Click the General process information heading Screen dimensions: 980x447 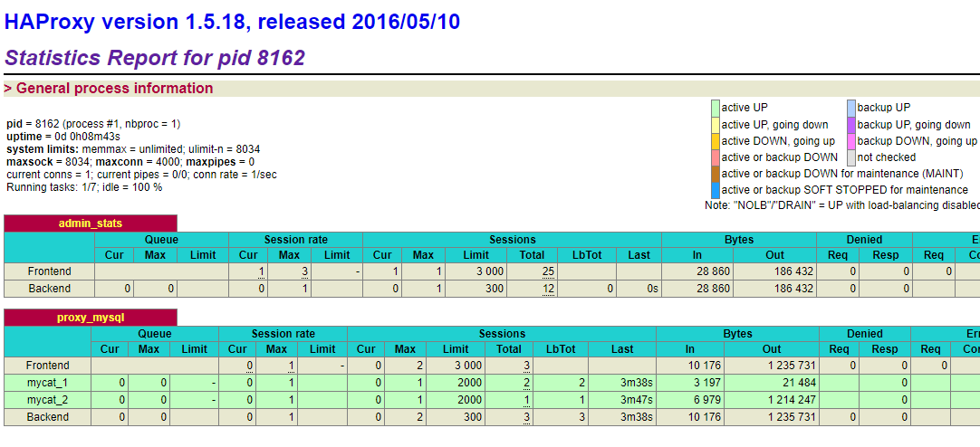coord(114,89)
